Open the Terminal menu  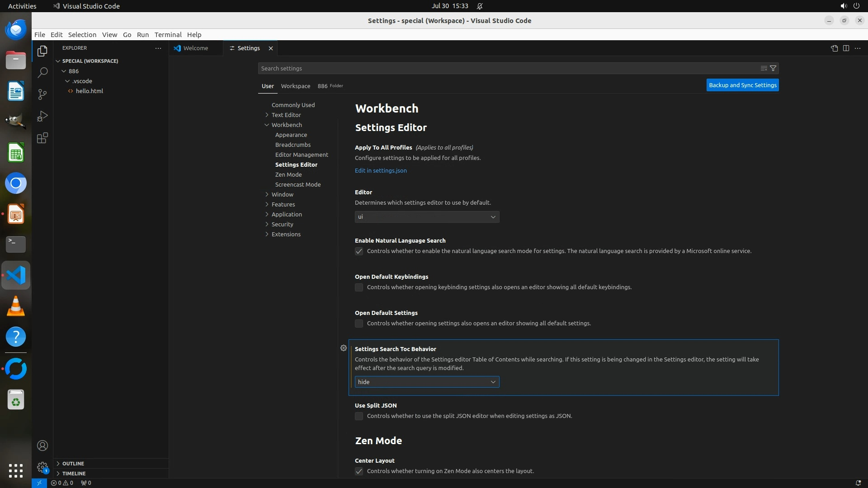[x=168, y=35]
